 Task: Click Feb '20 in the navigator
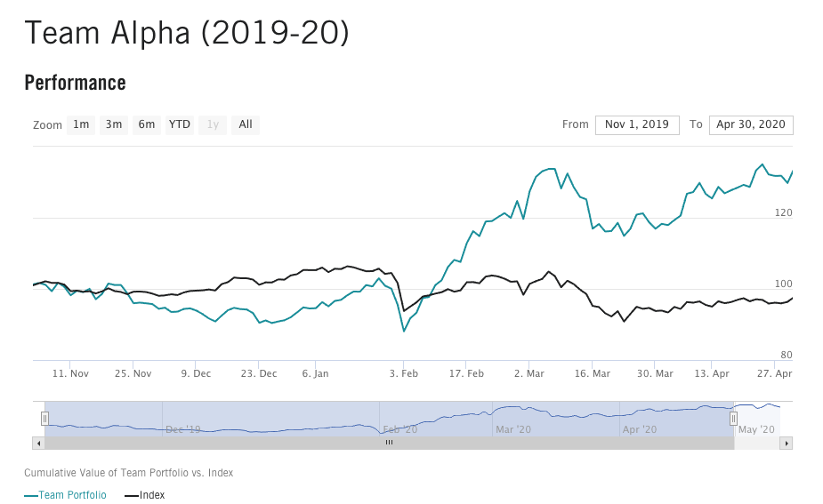(x=400, y=429)
